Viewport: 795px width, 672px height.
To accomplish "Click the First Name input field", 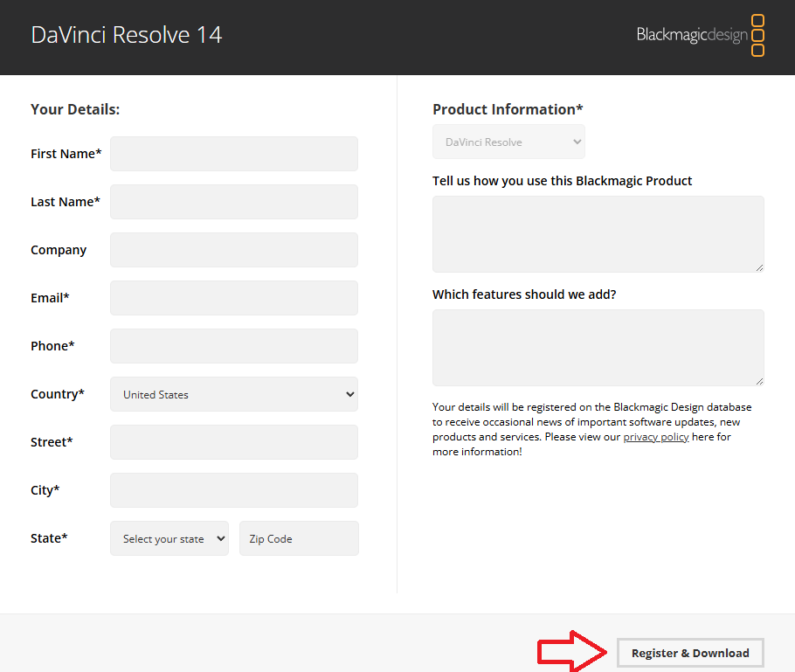I will tap(233, 154).
